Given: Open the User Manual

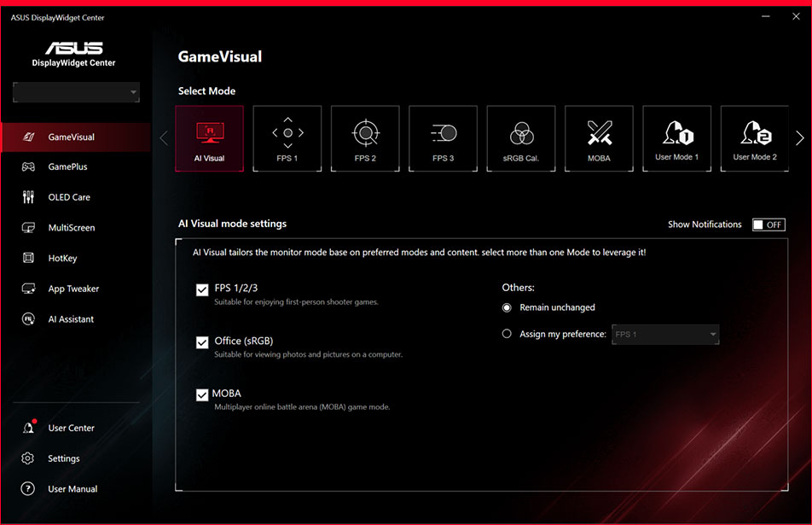Looking at the screenshot, I should pos(72,489).
